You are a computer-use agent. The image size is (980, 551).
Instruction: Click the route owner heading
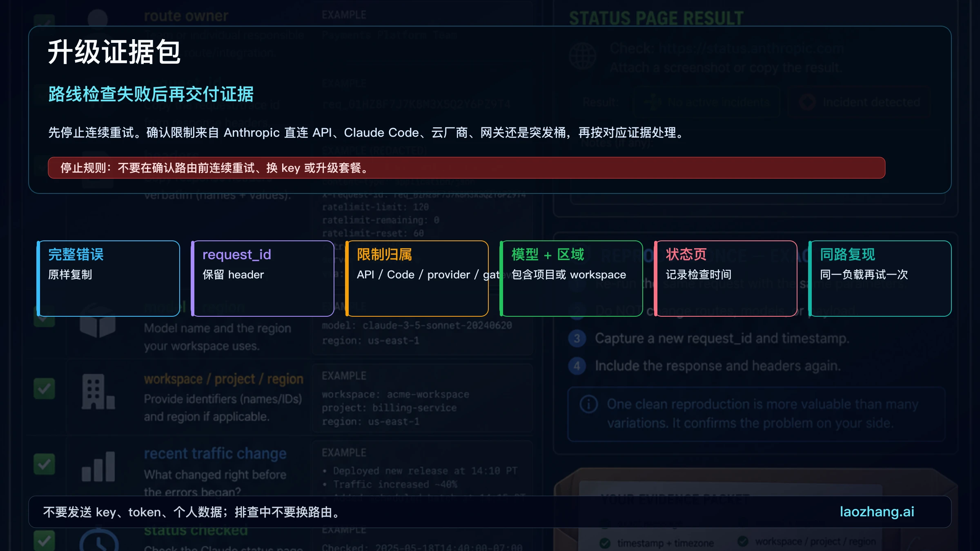click(186, 16)
